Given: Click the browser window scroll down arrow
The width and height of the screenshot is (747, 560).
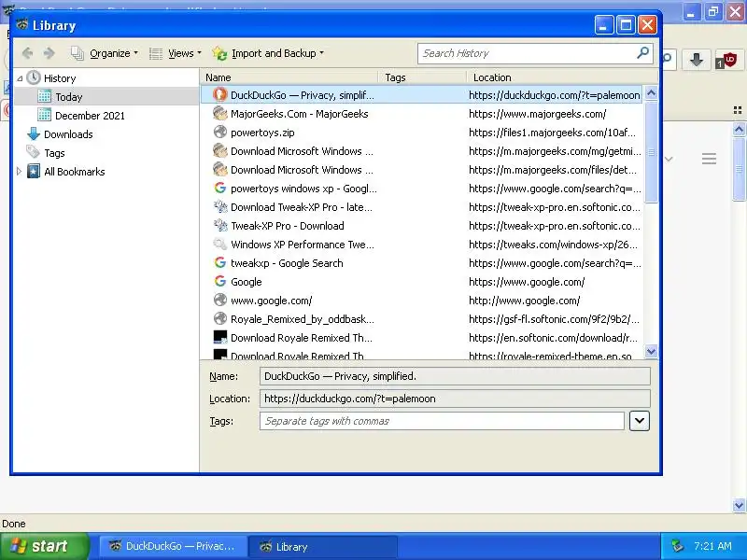Looking at the screenshot, I should [x=739, y=505].
